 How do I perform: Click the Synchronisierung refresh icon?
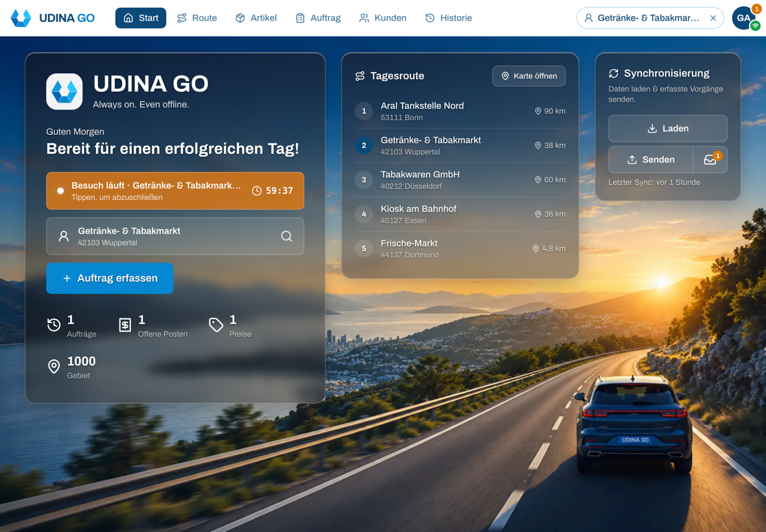point(614,73)
